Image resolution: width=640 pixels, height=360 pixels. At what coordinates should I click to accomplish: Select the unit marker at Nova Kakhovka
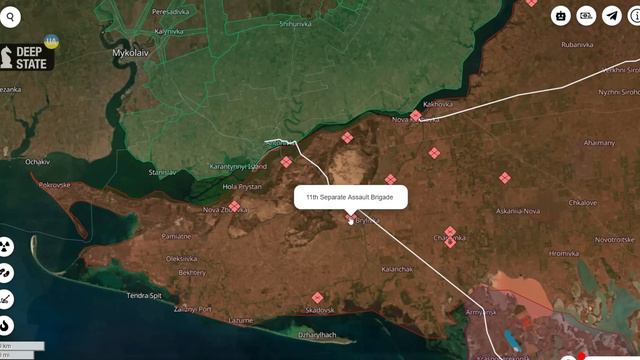point(416,116)
